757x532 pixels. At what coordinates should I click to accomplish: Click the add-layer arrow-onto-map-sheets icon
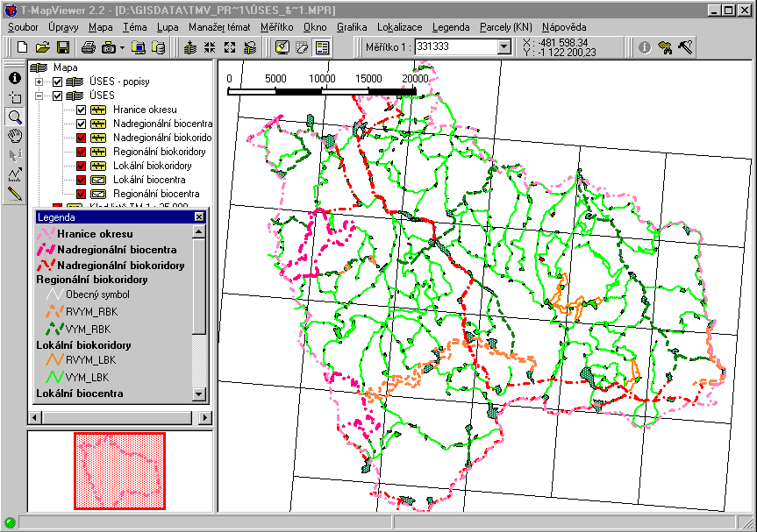click(190, 47)
